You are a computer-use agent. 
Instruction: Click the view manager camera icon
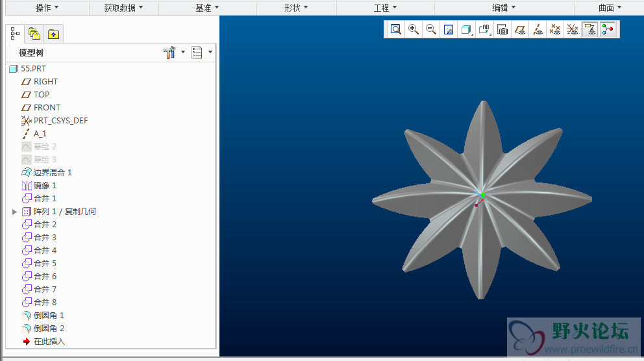[502, 29]
